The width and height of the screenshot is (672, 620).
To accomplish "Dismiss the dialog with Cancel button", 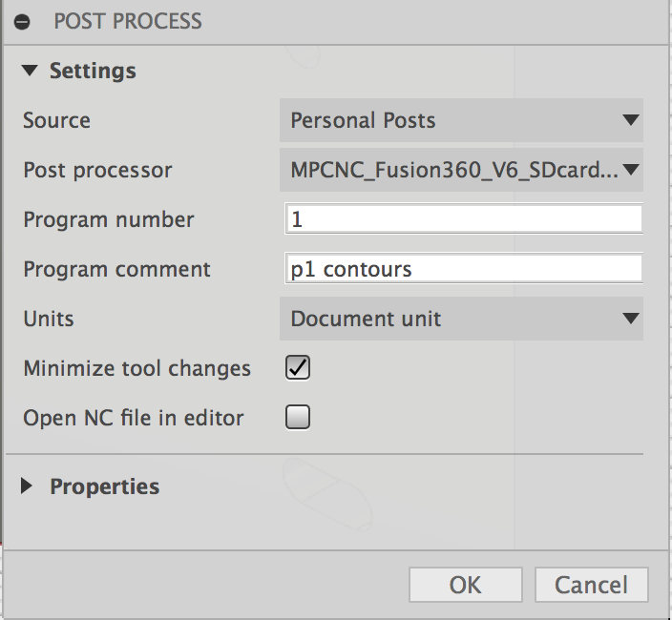I will coord(592,585).
